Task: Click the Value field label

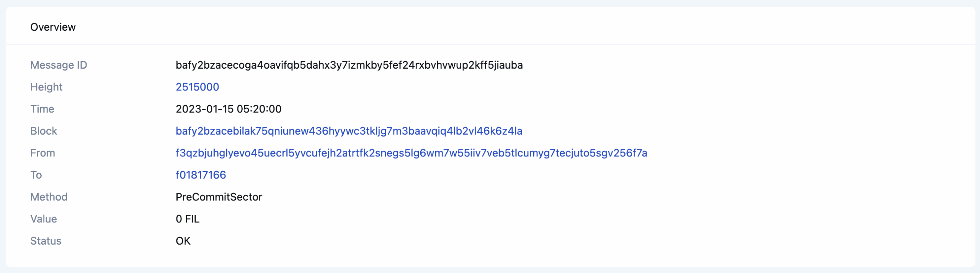Action: click(x=44, y=219)
